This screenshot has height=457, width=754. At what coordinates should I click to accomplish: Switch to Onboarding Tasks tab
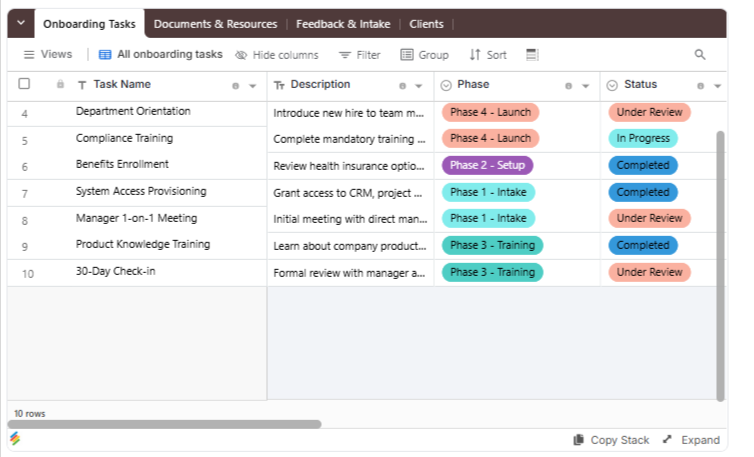pos(89,24)
